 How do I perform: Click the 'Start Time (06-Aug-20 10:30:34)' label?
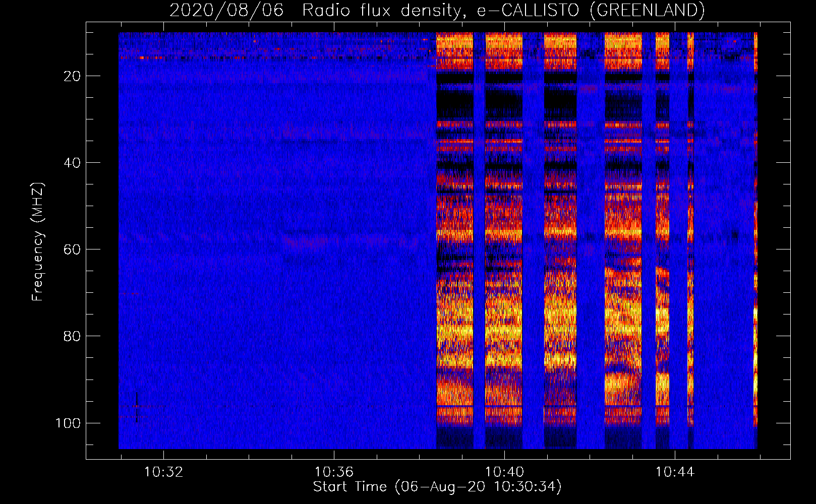[x=437, y=487]
